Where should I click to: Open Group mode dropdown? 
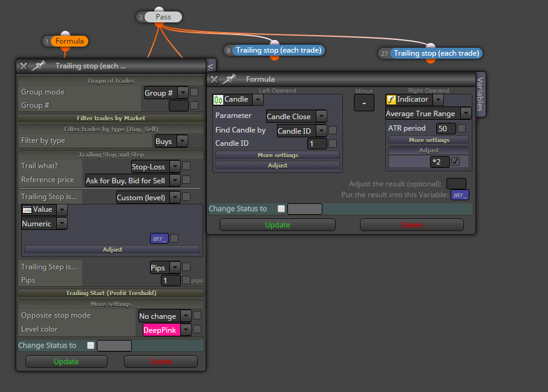click(x=166, y=93)
